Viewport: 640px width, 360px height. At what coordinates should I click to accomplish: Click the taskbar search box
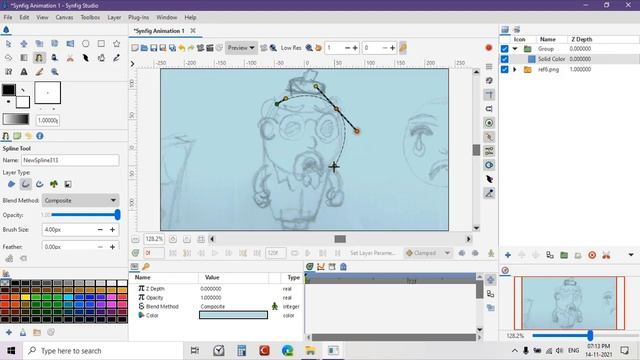click(103, 351)
